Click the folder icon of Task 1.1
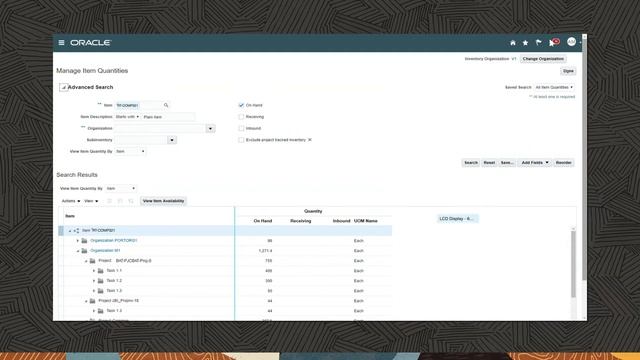This screenshot has height=360, width=640. pyautogui.click(x=100, y=271)
